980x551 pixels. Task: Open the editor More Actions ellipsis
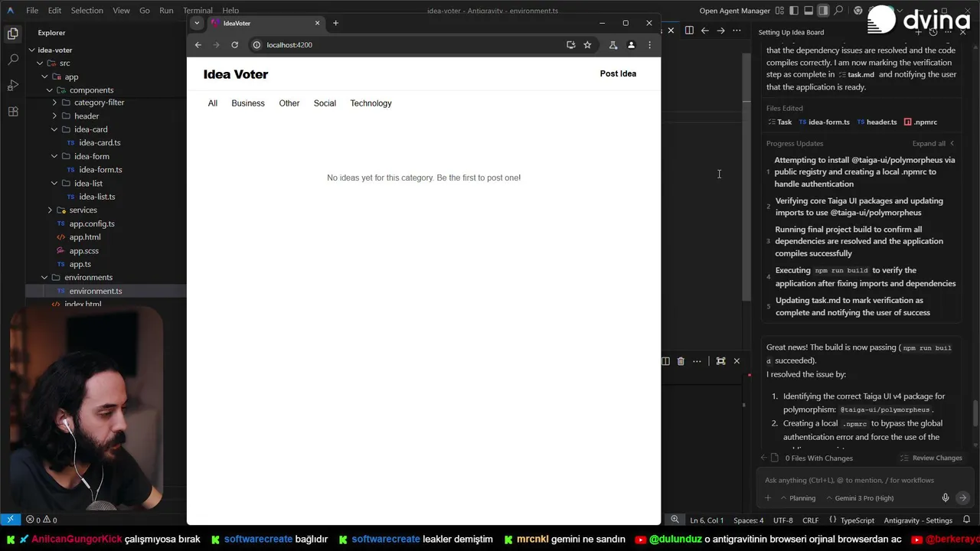coord(737,31)
